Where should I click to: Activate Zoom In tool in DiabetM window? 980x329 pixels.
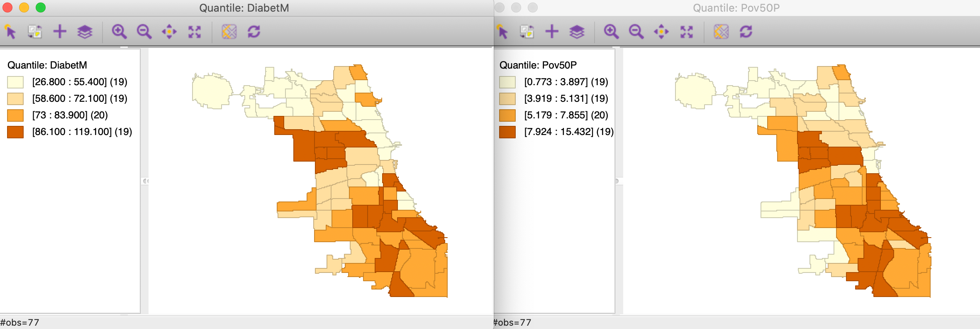pos(119,32)
